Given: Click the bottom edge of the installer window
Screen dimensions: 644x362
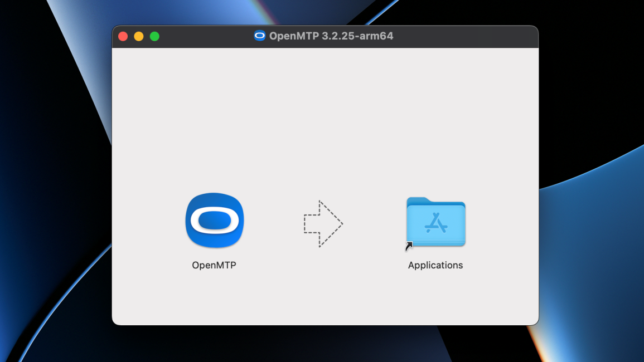Looking at the screenshot, I should click(x=325, y=323).
